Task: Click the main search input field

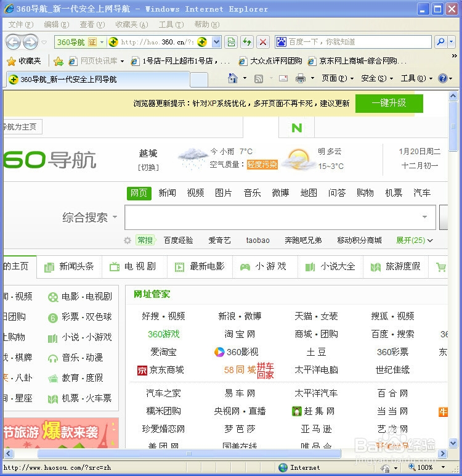Action: pos(280,217)
